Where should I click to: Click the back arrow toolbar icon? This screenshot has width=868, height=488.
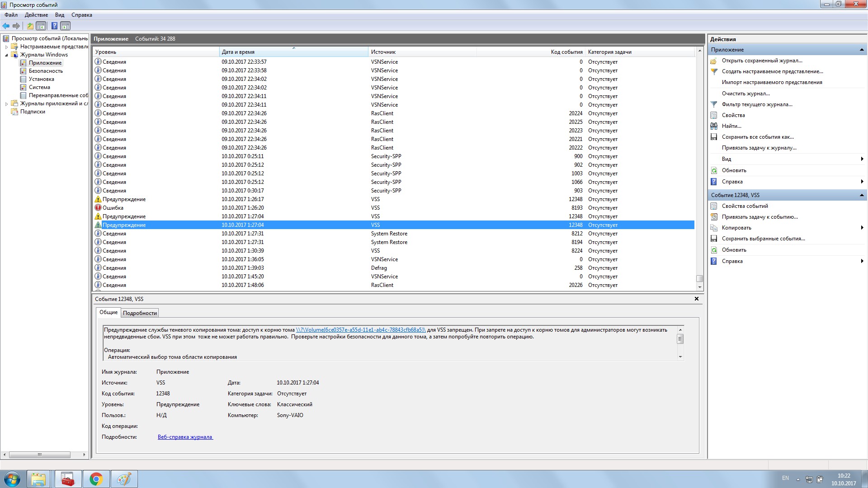coord(6,26)
